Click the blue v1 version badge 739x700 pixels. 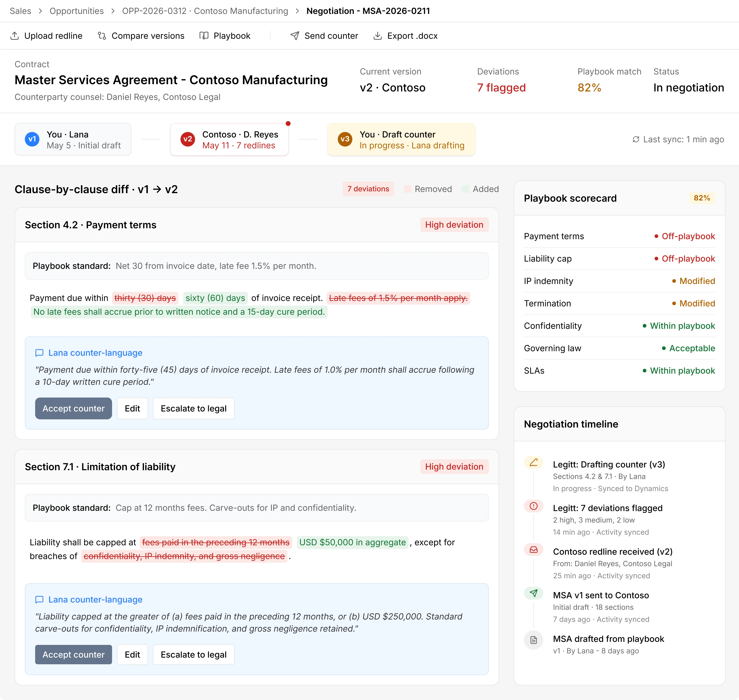(x=32, y=139)
